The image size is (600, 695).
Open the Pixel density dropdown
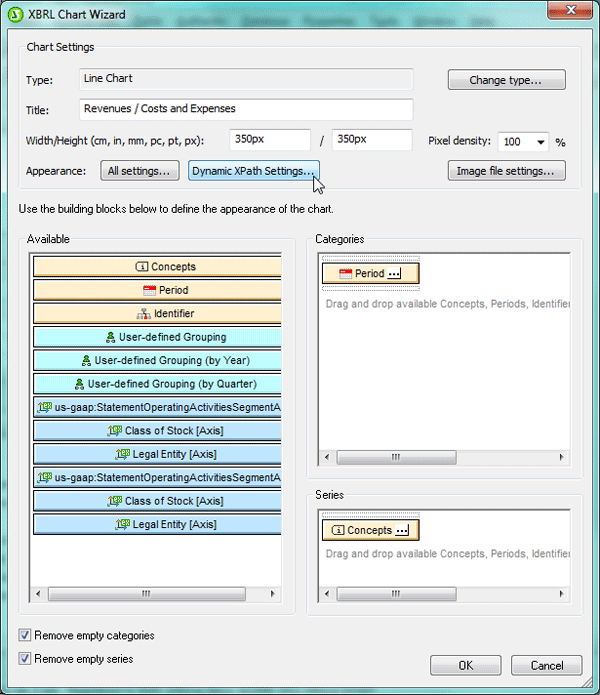(x=541, y=142)
